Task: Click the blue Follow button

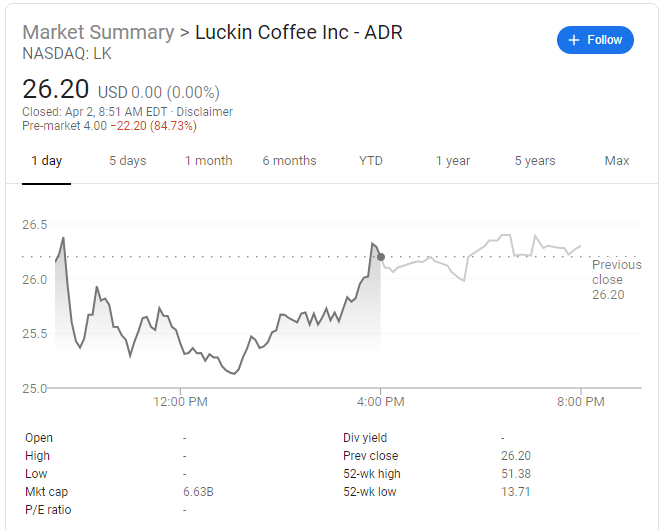Action: click(x=595, y=40)
